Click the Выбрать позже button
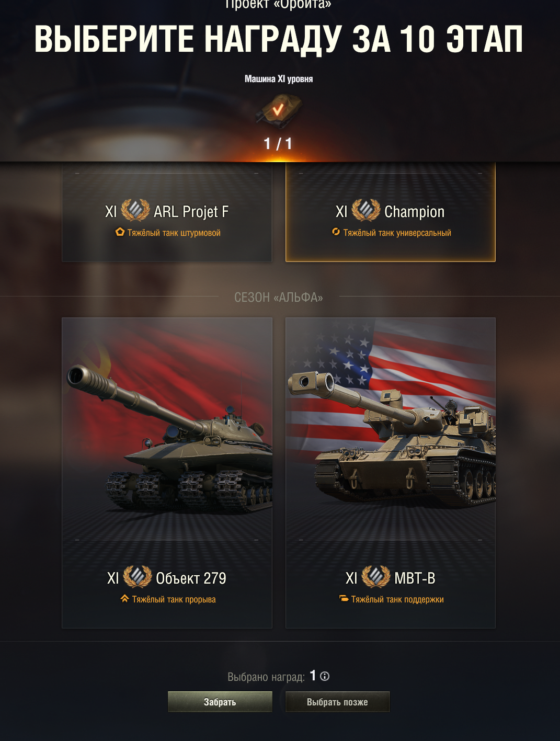 point(337,702)
